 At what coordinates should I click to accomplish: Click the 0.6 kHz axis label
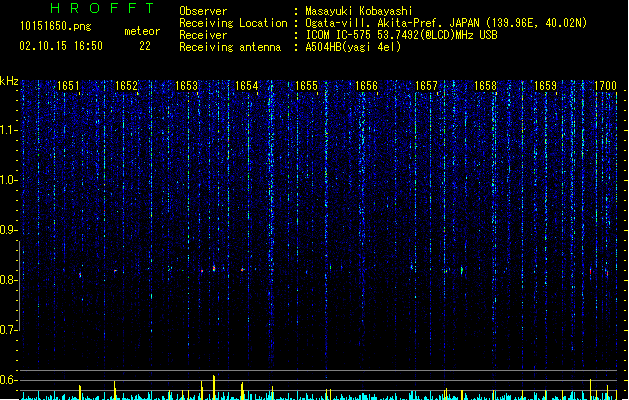click(9, 380)
